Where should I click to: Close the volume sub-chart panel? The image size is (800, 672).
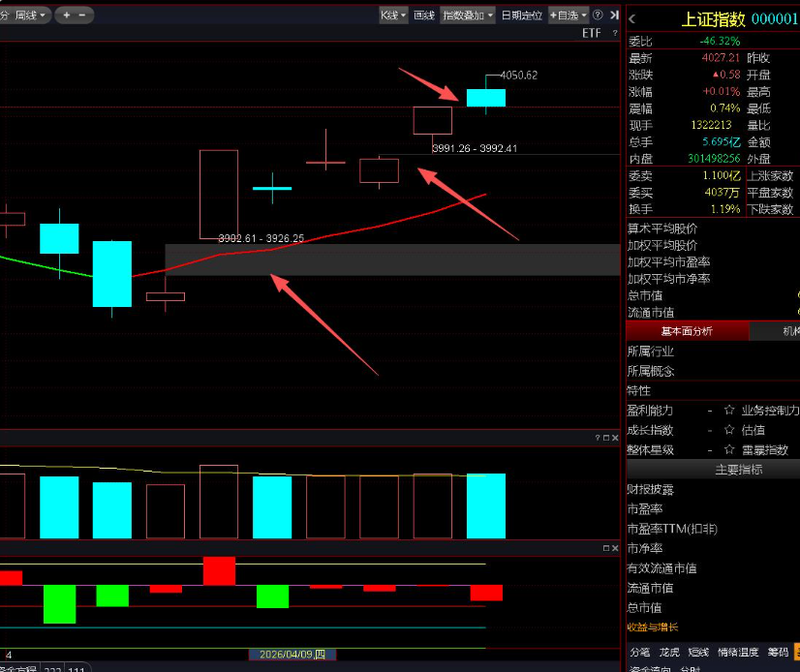[614, 439]
